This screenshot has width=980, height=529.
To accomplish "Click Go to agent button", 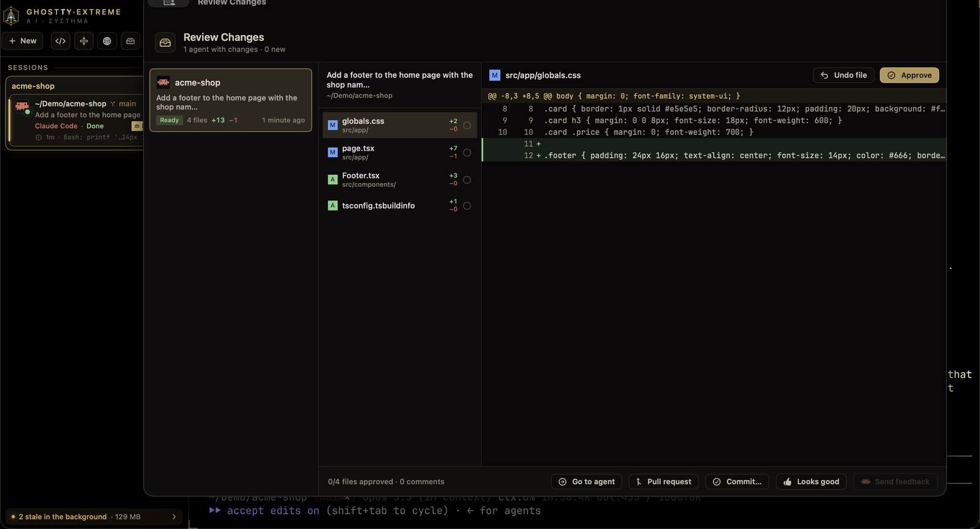I will pyautogui.click(x=587, y=482).
